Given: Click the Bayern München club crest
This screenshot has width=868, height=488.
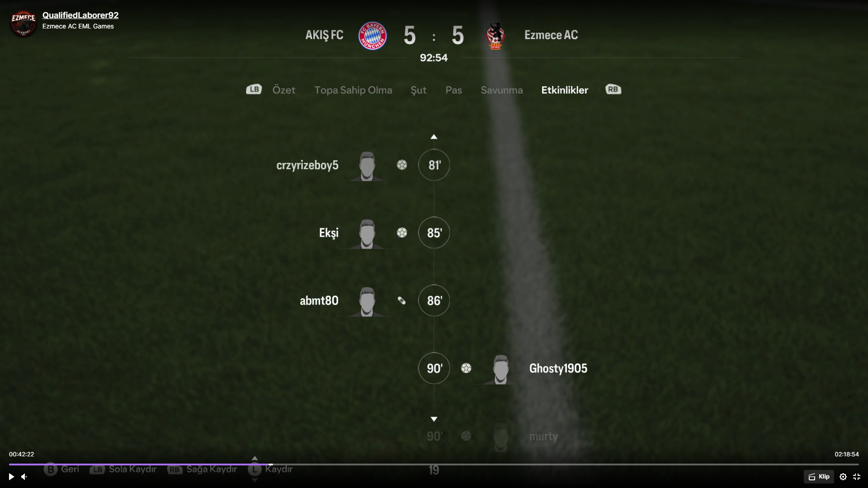Looking at the screenshot, I should 373,35.
